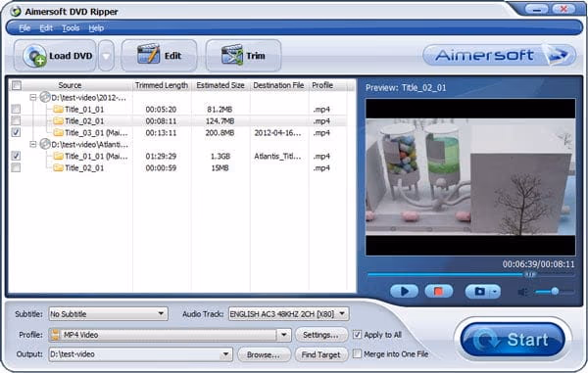Image resolution: width=588 pixels, height=373 pixels.
Task: Uncheck the Title_03_01 checkbox
Action: (x=16, y=132)
